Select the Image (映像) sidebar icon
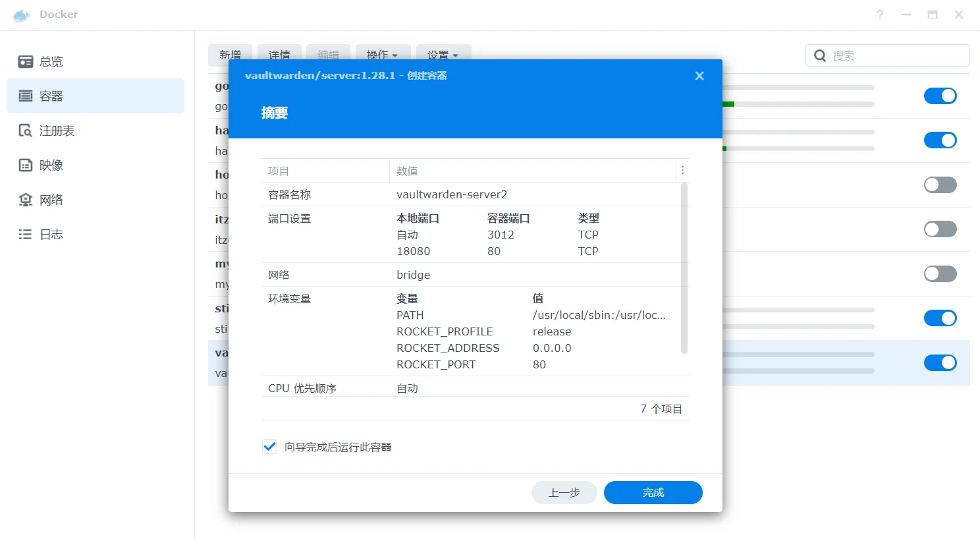Viewport: 980px width, 541px height. pyautogui.click(x=26, y=165)
